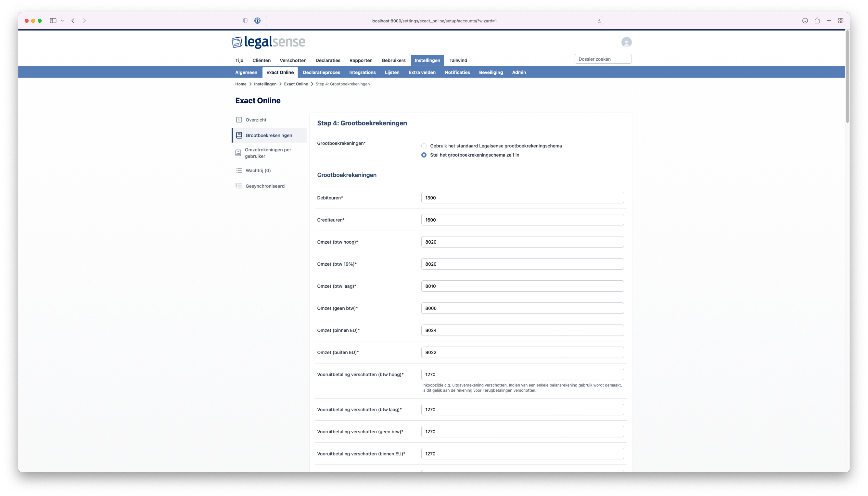View Gesynchroniseerd via its checklist icon
The image size is (868, 496).
point(238,186)
